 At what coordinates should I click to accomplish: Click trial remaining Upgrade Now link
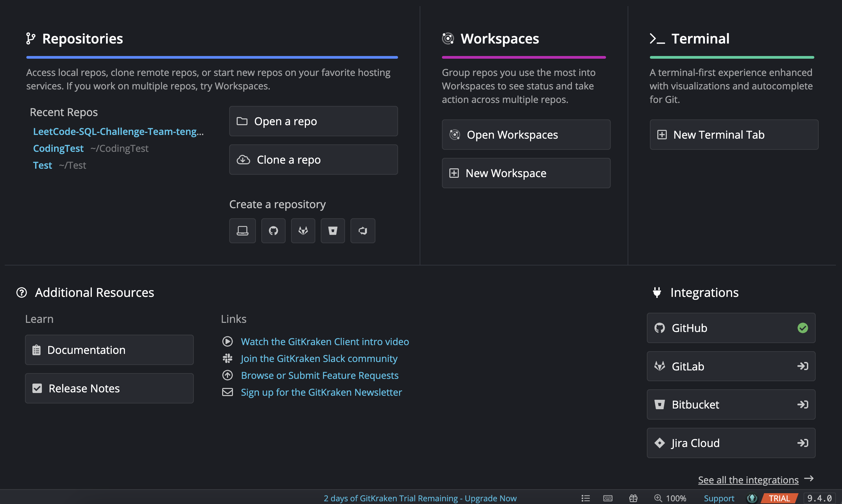[420, 498]
